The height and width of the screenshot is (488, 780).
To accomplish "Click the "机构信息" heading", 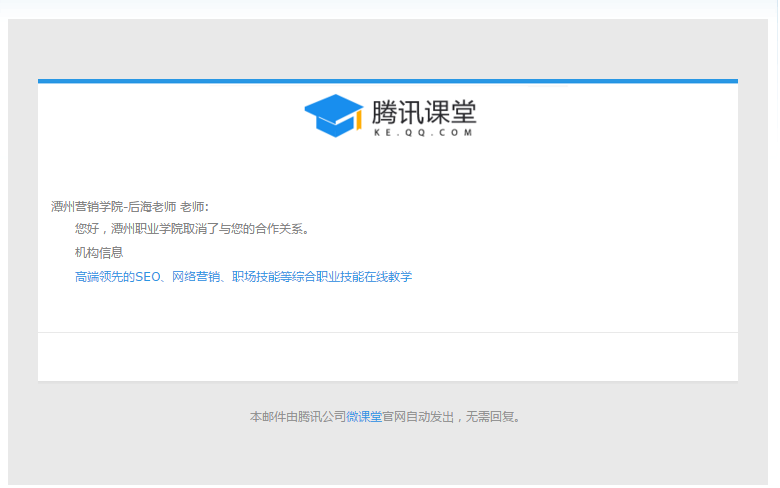I will 99,252.
